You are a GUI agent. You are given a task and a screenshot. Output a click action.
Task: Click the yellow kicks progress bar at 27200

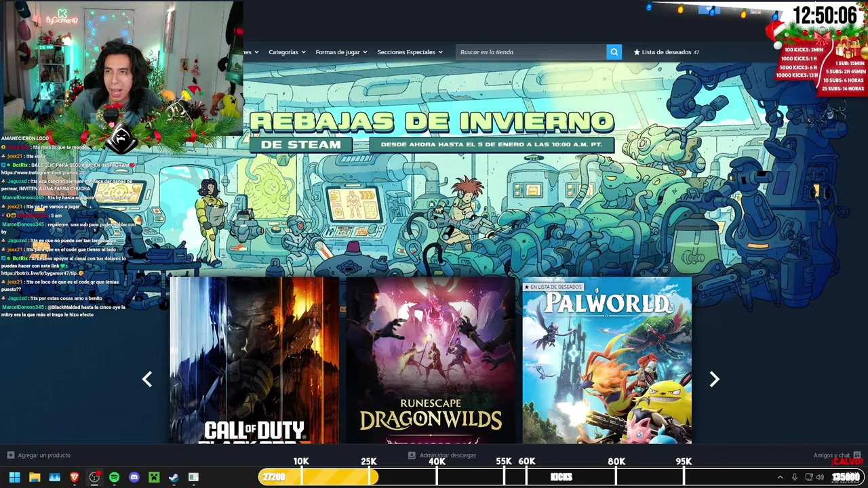318,477
